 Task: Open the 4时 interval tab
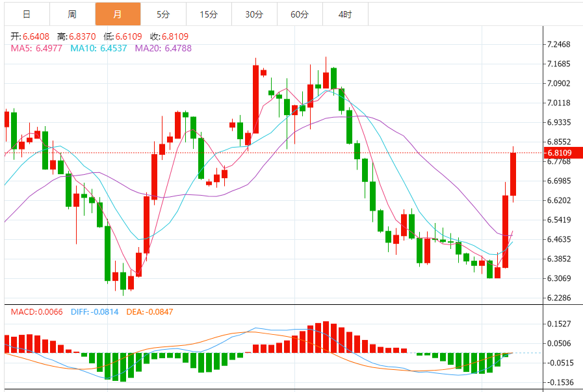[x=345, y=14]
